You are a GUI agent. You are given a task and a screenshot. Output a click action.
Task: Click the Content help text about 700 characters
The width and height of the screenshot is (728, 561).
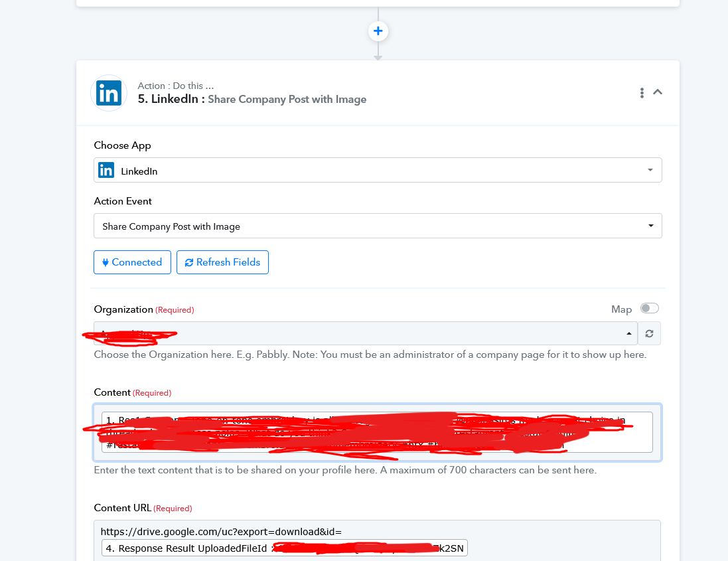(345, 470)
